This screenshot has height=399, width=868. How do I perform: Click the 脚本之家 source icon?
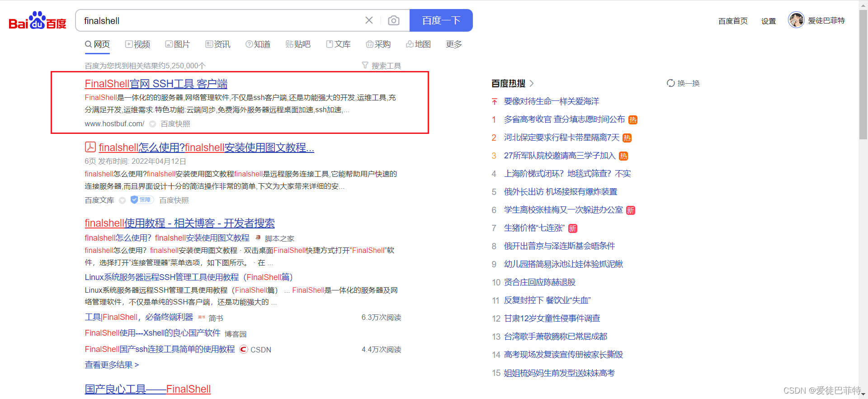click(258, 237)
